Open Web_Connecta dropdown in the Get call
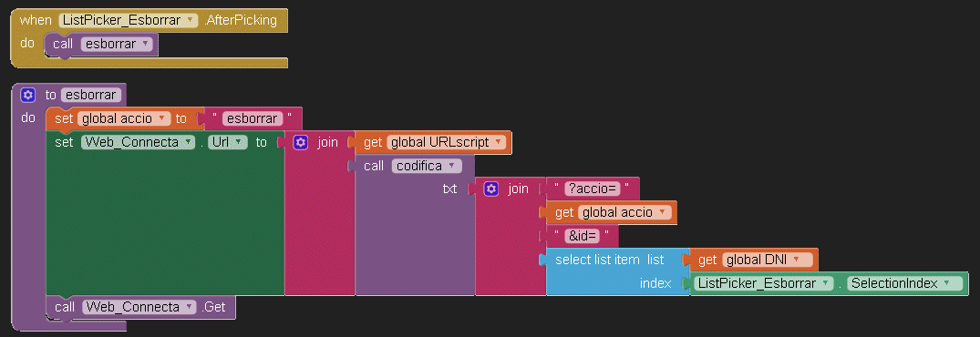Viewport: 980px width, 337px height. tap(139, 307)
